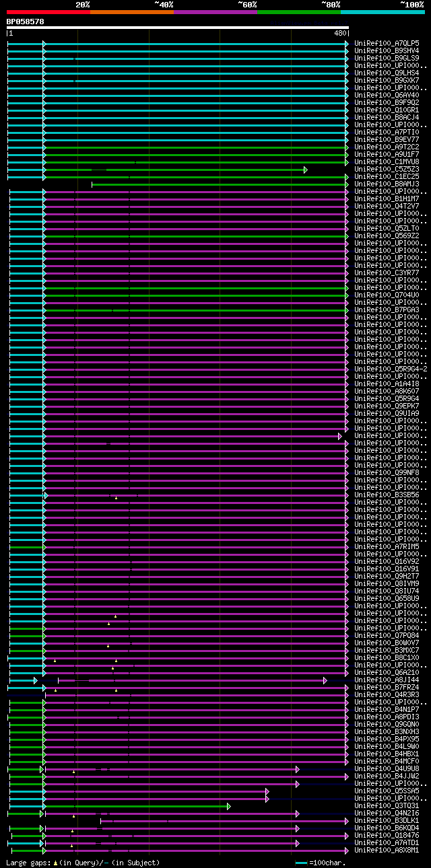Select UniRef100_Q4R3R3 label
431x868 pixels.
[x=387, y=694]
